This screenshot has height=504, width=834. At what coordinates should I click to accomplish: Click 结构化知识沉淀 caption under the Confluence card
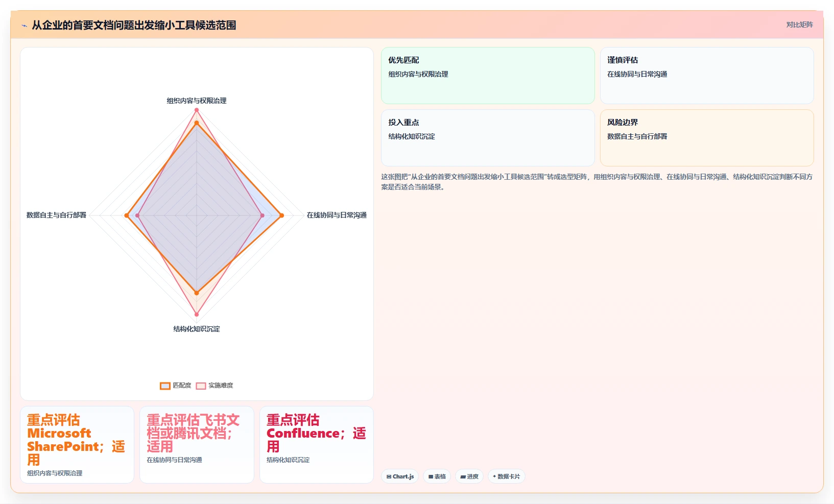pyautogui.click(x=288, y=460)
